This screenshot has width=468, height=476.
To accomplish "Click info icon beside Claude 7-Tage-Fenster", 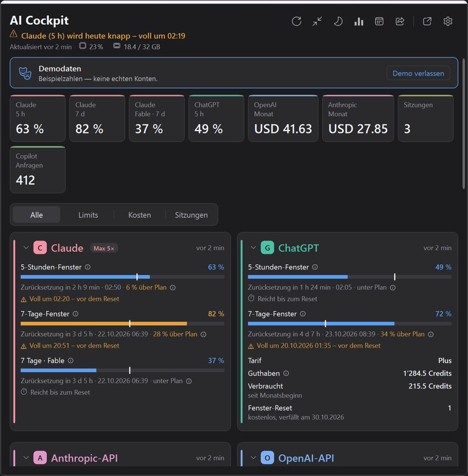I will click(x=75, y=314).
